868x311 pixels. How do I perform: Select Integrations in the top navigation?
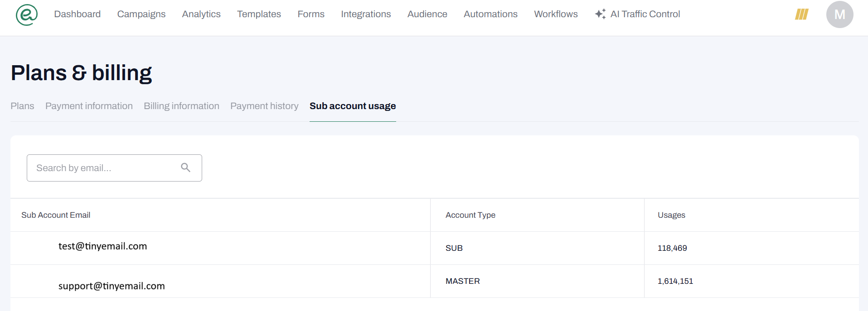pyautogui.click(x=366, y=14)
